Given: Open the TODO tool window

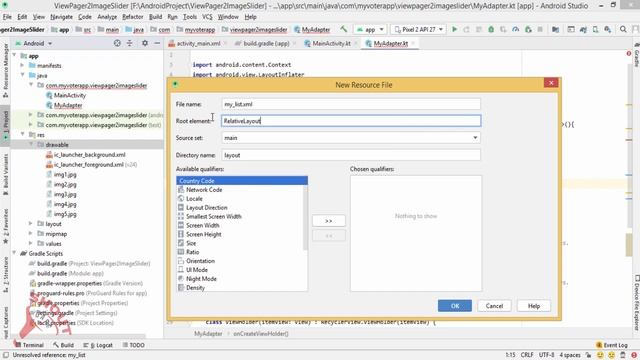Looking at the screenshot, I should (134, 345).
